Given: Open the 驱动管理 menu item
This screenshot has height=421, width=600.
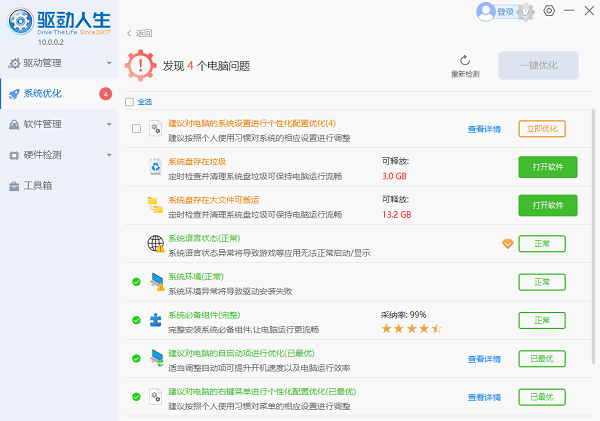Looking at the screenshot, I should [x=59, y=63].
